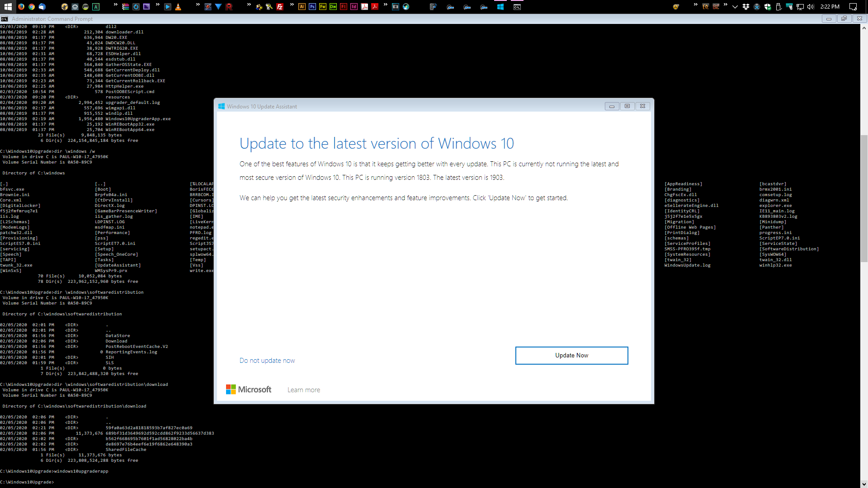Open the volume speaker tray icon
The height and width of the screenshot is (488, 868).
point(811,7)
